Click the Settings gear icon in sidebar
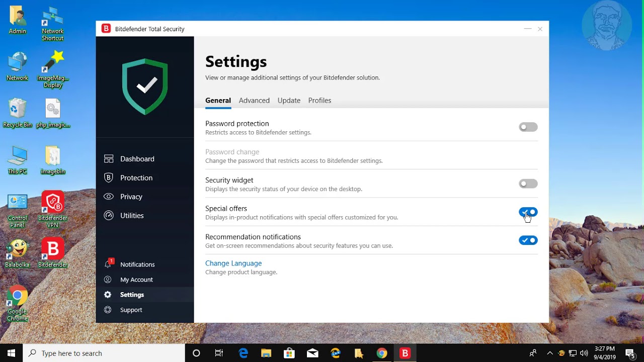 (108, 295)
